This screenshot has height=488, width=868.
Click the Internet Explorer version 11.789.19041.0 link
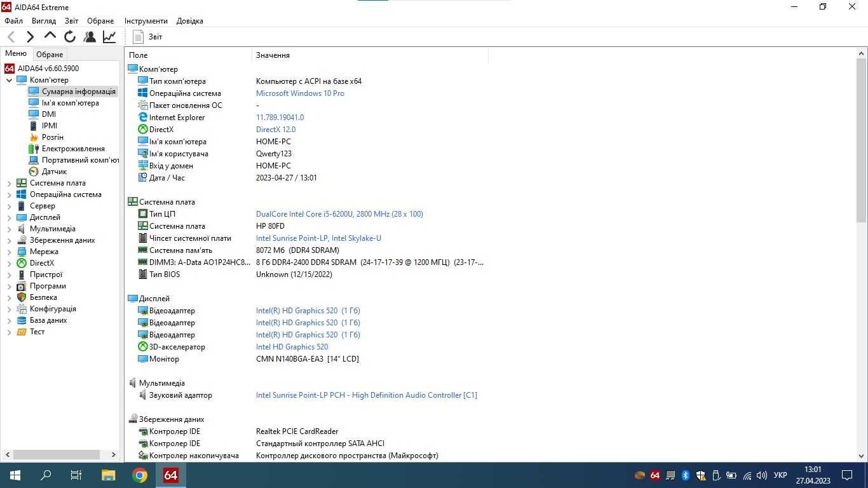[x=280, y=118]
